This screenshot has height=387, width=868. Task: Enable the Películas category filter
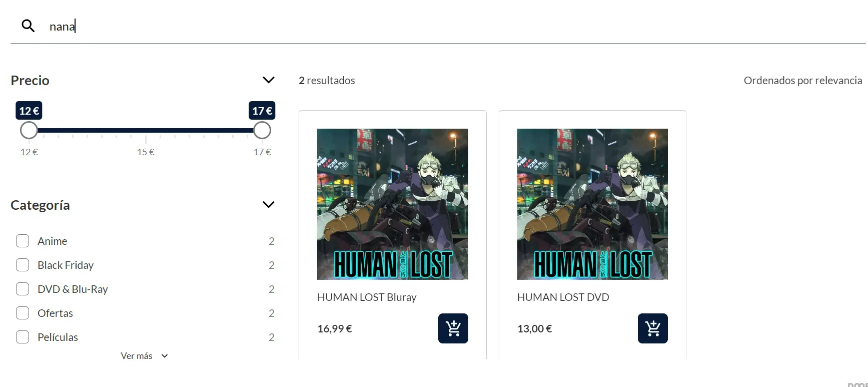tap(23, 337)
